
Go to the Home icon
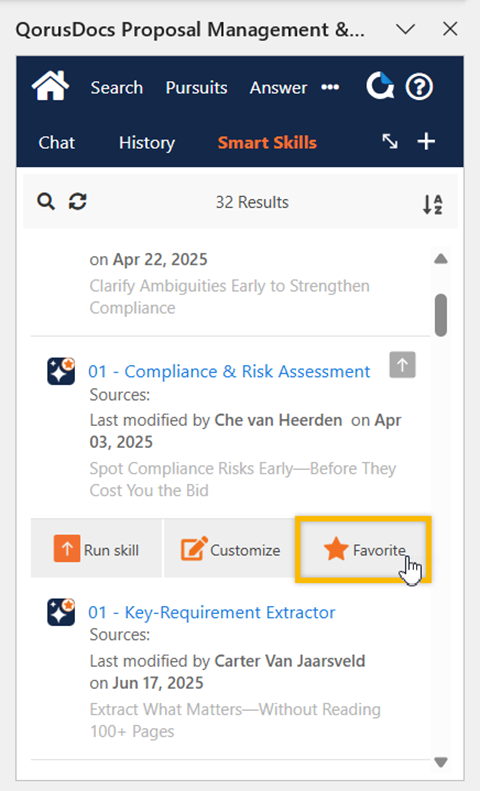coord(50,86)
